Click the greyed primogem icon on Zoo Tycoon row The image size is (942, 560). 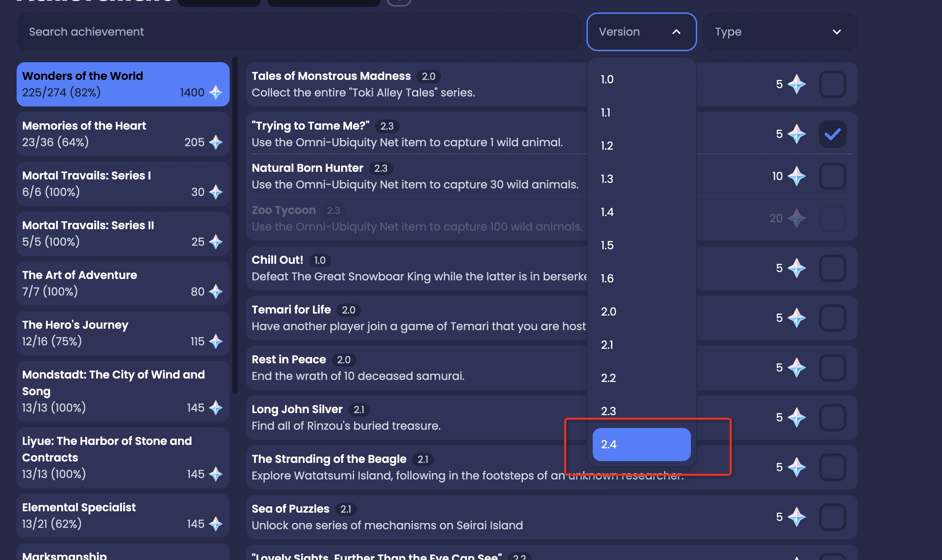coord(796,218)
